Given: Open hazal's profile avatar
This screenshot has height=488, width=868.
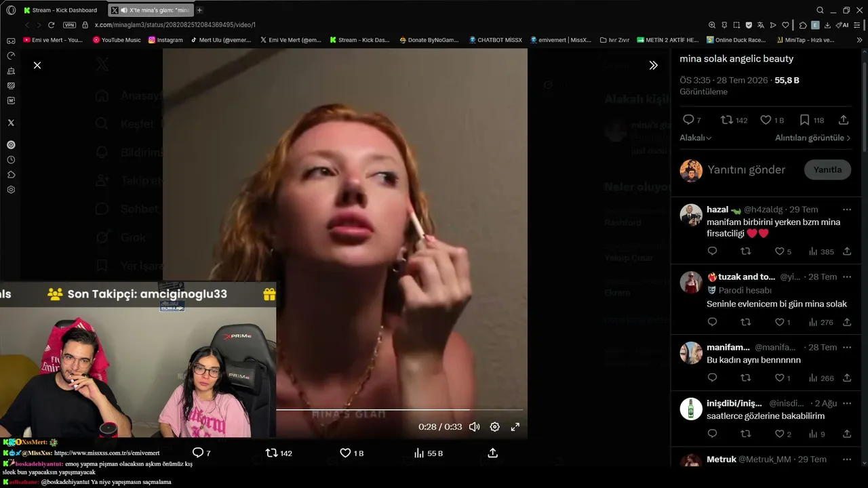Looking at the screenshot, I should (x=691, y=215).
